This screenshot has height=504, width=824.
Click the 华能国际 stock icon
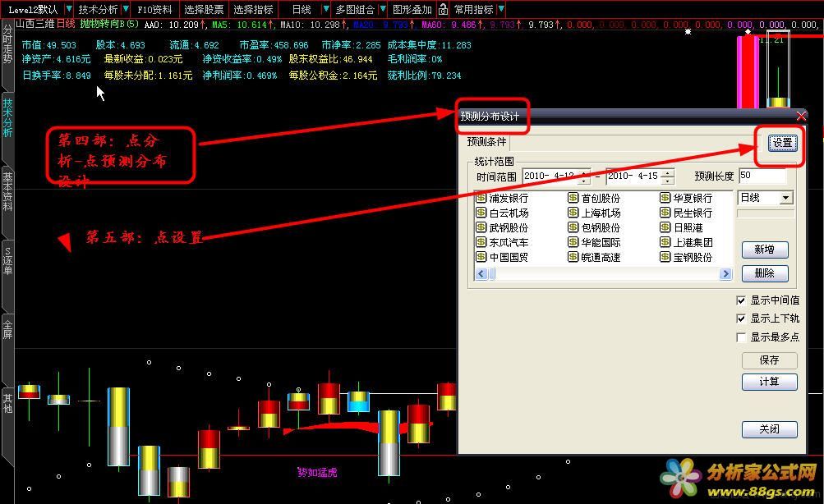pos(573,242)
